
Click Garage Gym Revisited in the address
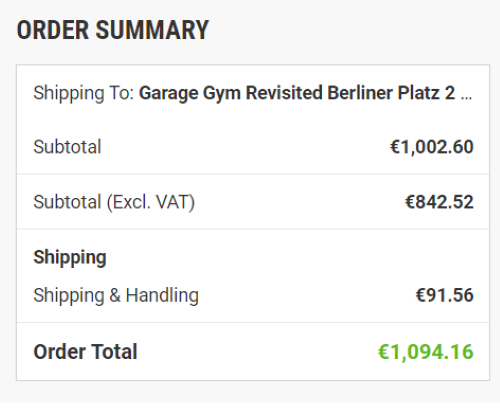231,93
